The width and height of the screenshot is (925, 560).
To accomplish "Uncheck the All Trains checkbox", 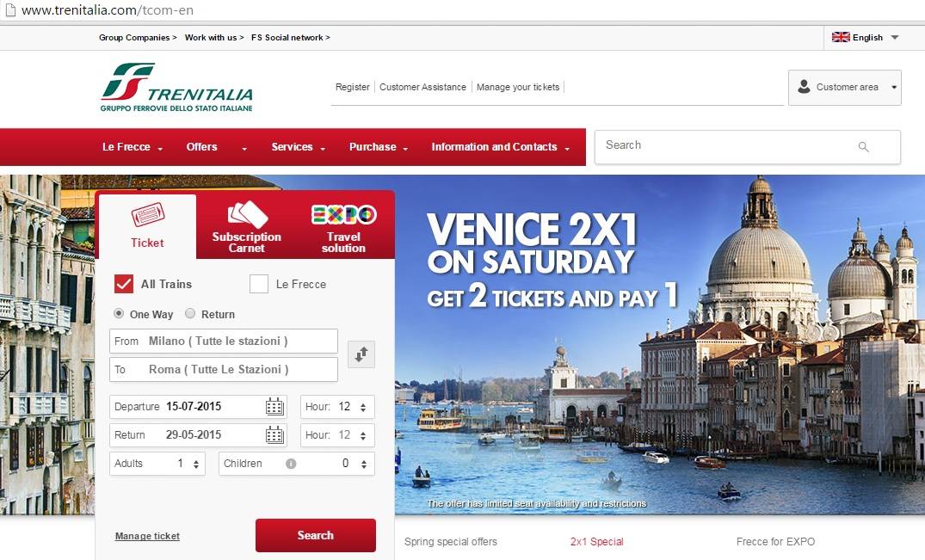I will pyautogui.click(x=124, y=284).
